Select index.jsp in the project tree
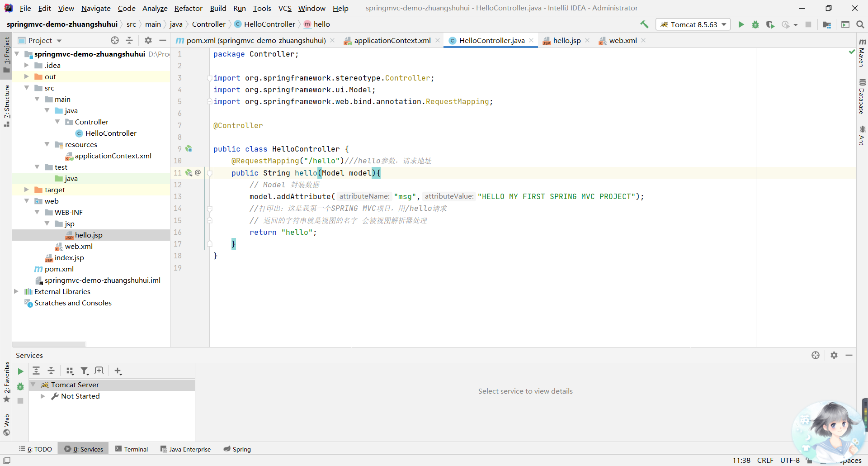This screenshot has width=868, height=466. pos(69,257)
